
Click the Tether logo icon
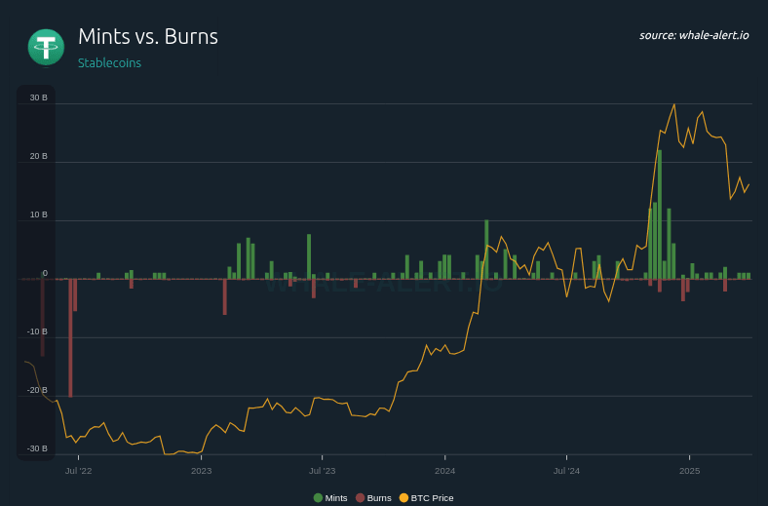tap(46, 47)
